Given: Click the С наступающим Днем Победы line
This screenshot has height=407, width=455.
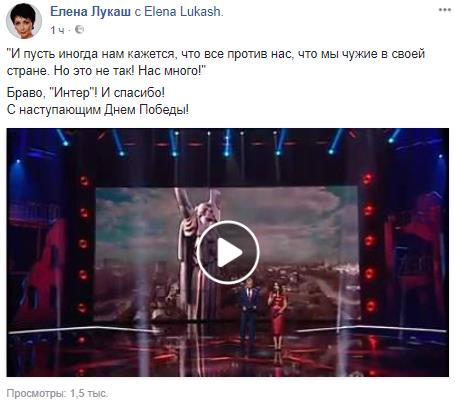Looking at the screenshot, I should (98, 109).
